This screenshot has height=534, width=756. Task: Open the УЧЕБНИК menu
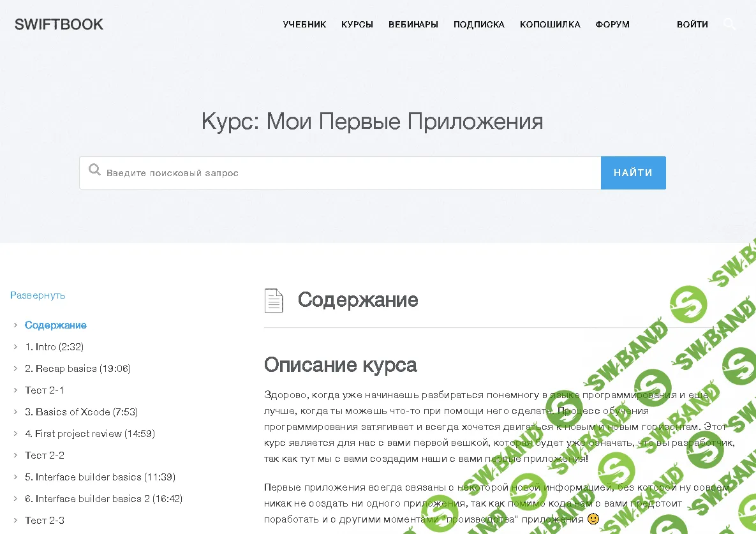(x=304, y=24)
